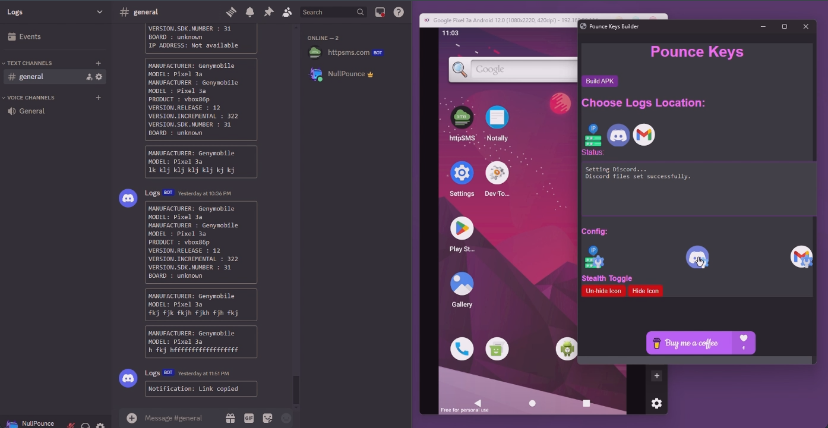Open Discord config icon in Pounce Keys
The image size is (828, 428).
(697, 257)
